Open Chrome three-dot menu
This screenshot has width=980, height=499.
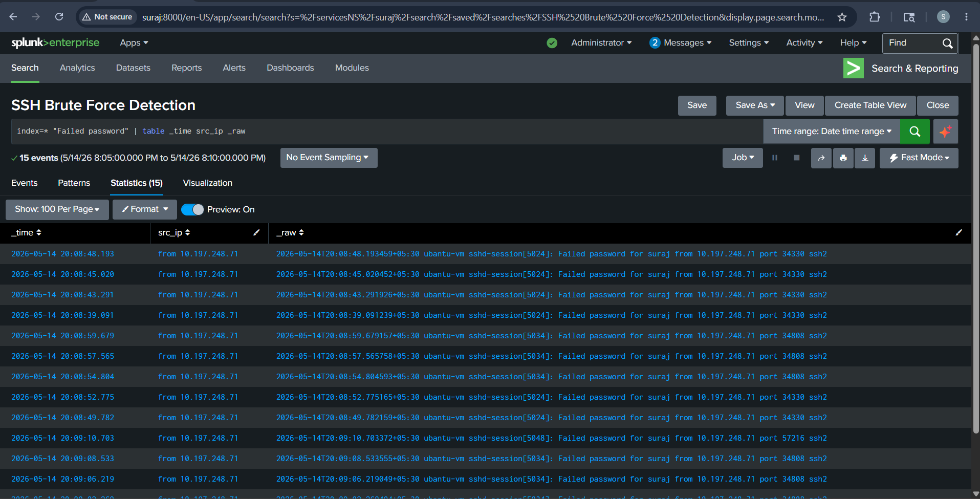click(966, 17)
